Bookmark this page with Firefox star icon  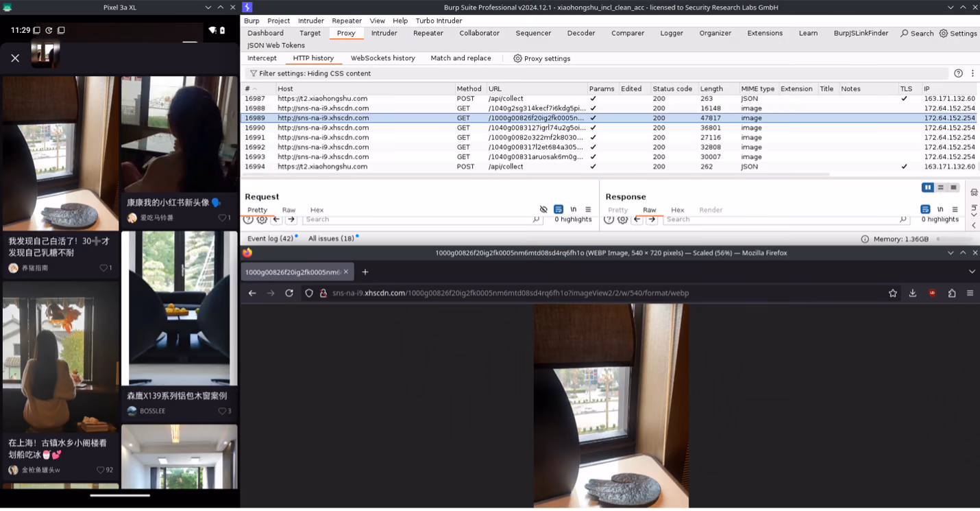point(892,293)
